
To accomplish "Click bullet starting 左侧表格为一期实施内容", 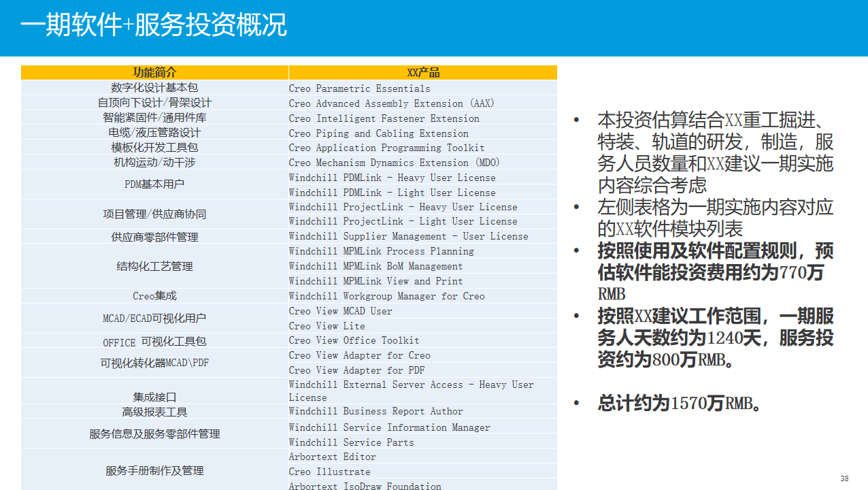I will [715, 218].
